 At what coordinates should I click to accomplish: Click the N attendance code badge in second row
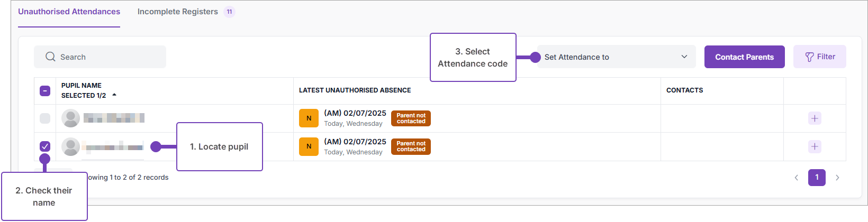coord(309,146)
